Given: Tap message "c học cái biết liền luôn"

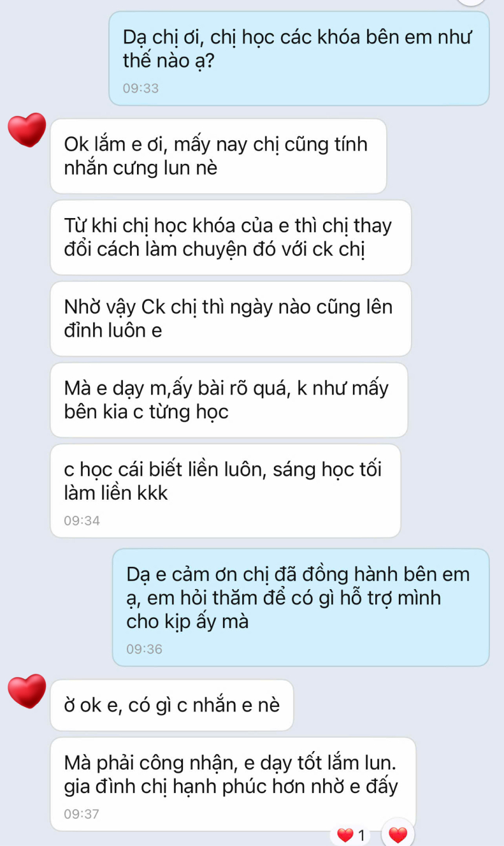Looking at the screenshot, I should [226, 491].
